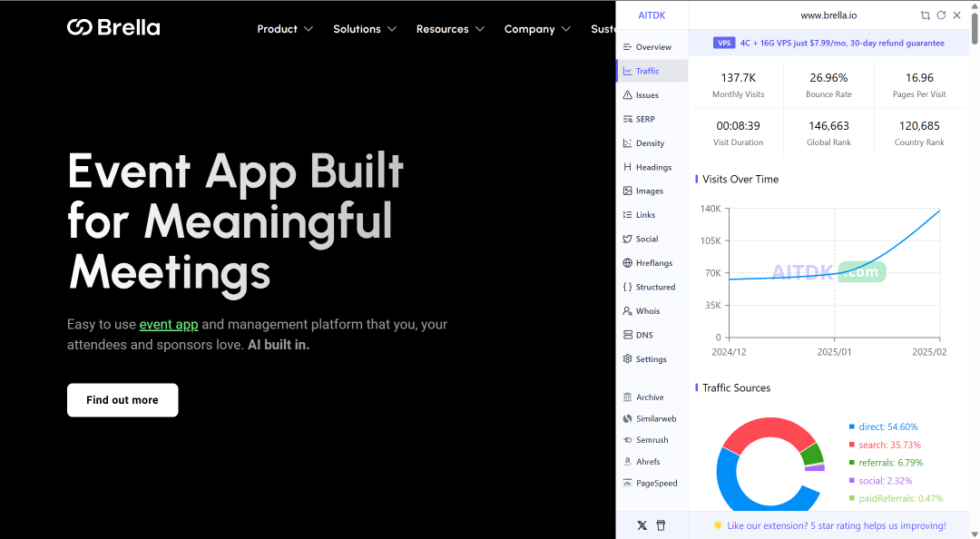Click the AITDK title link

[652, 15]
